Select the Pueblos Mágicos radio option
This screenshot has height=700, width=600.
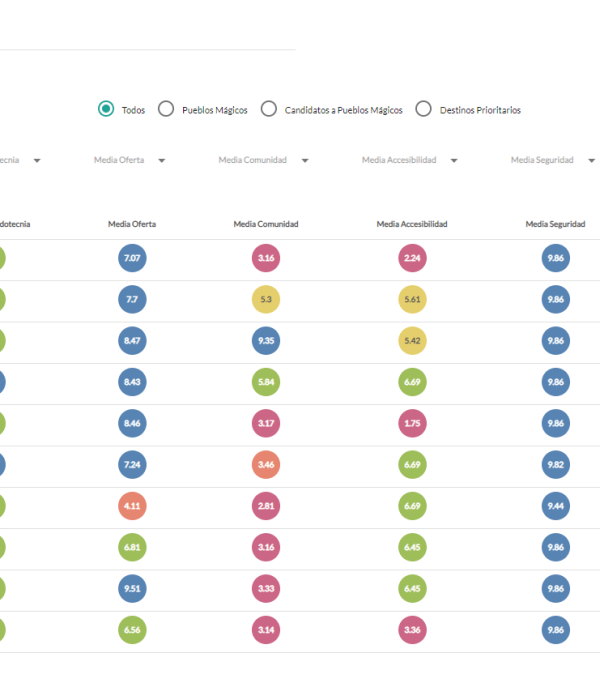point(166,109)
